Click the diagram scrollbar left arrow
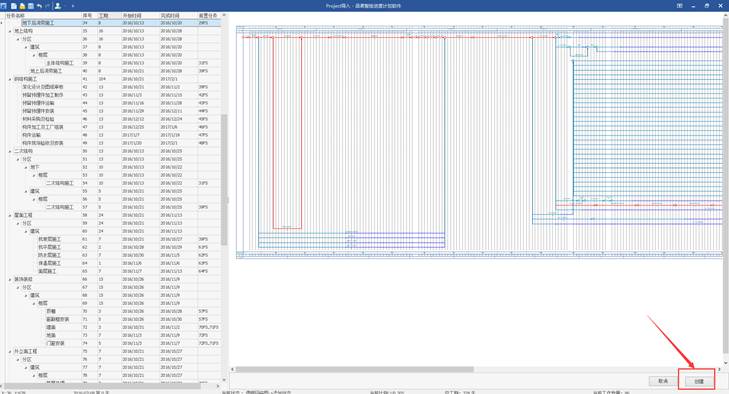This screenshot has height=394, width=729. tap(232, 369)
